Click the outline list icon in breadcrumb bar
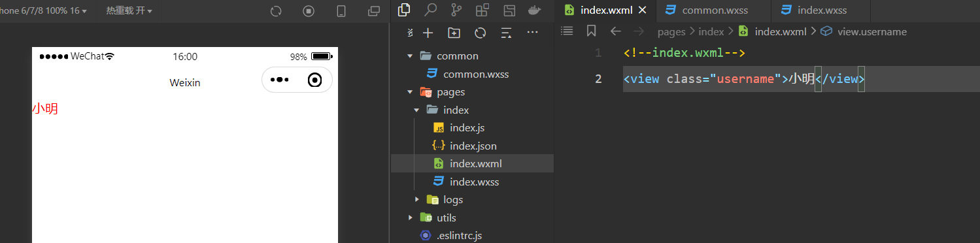Screen dimensions: 980x243 [x=567, y=31]
